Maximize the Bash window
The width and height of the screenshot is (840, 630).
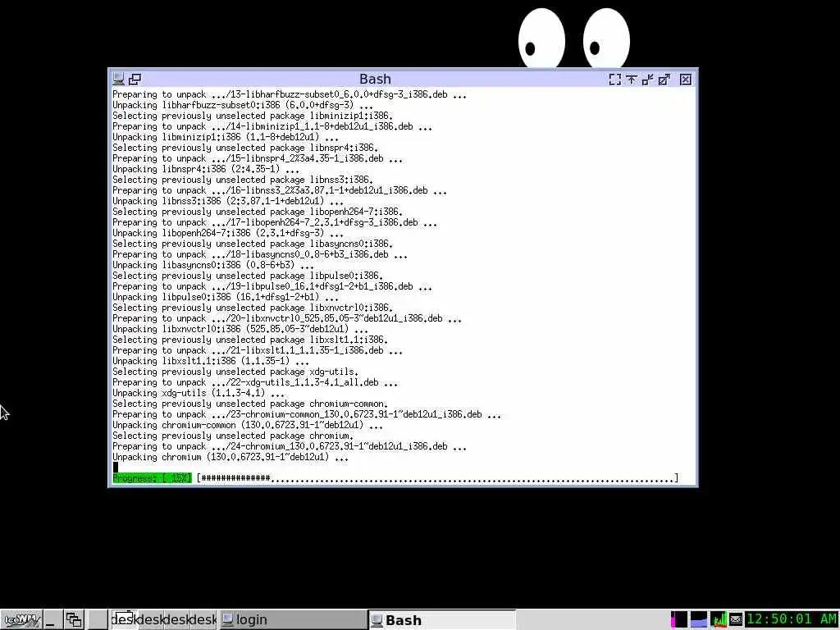(664, 80)
